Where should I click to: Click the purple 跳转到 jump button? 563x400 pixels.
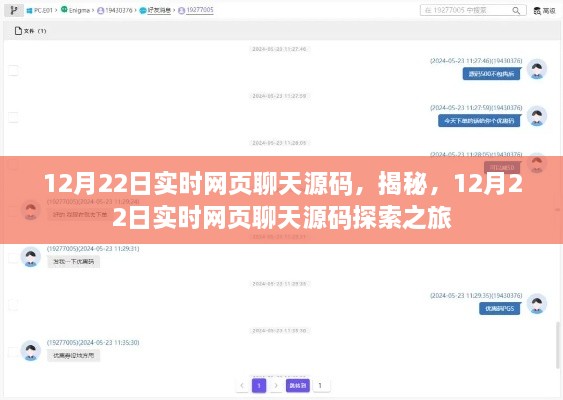pos(298,386)
